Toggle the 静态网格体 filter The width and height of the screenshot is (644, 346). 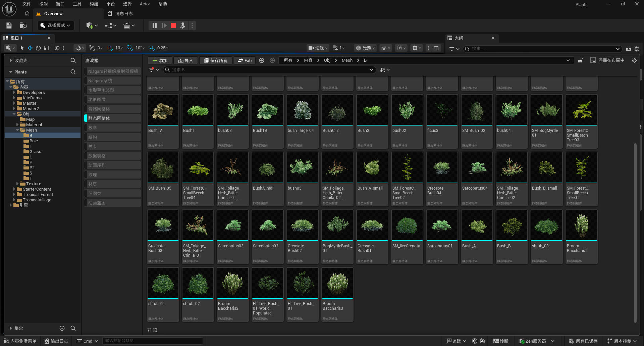point(112,118)
